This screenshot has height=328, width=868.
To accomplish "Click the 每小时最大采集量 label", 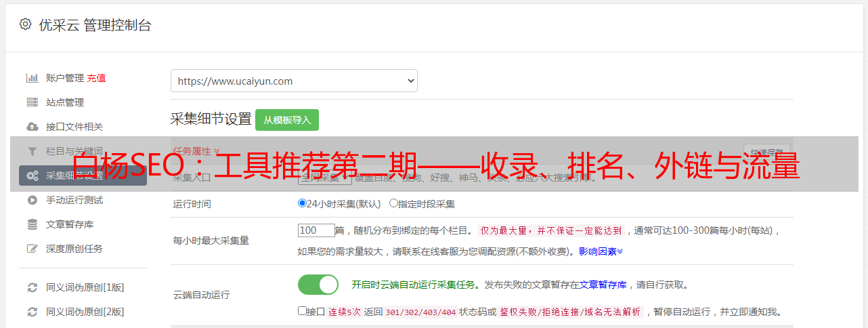I will click(x=211, y=240).
